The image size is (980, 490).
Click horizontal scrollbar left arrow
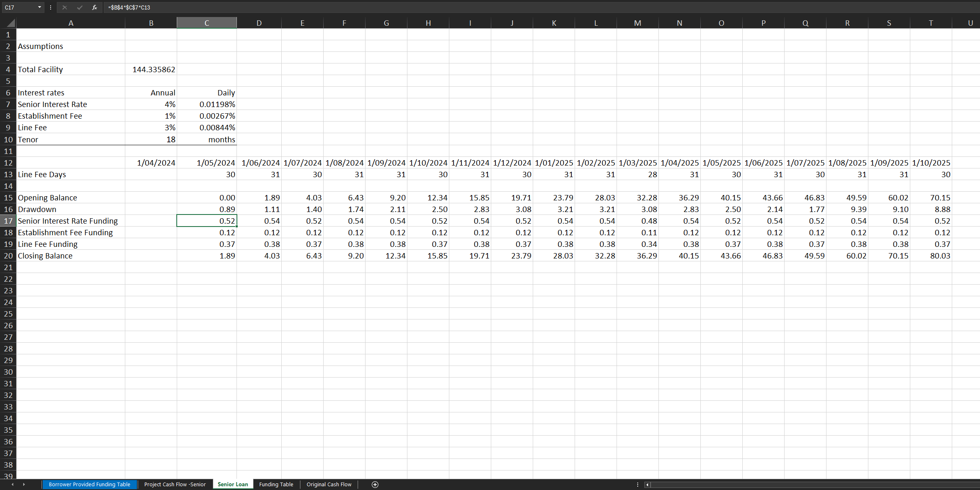point(647,485)
